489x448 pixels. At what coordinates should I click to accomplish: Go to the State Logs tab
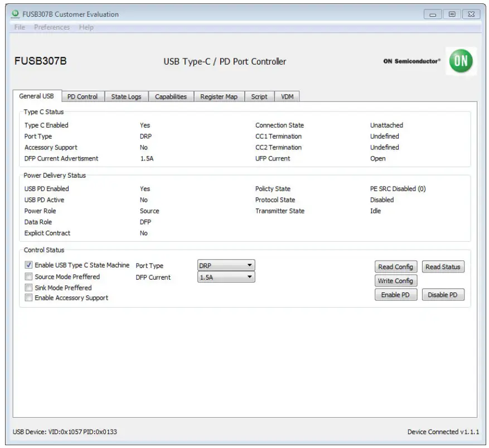(x=126, y=96)
